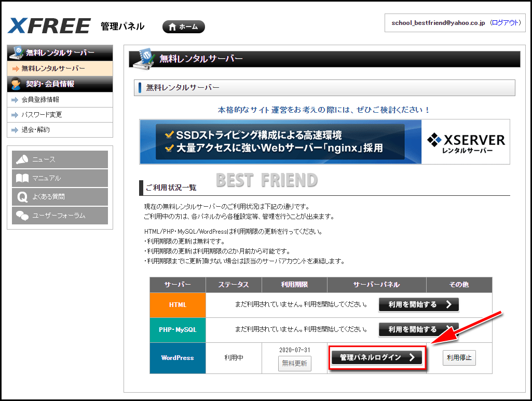Screen dimensions: 532x401
Task: Click the その他 column header
Action: point(459,285)
